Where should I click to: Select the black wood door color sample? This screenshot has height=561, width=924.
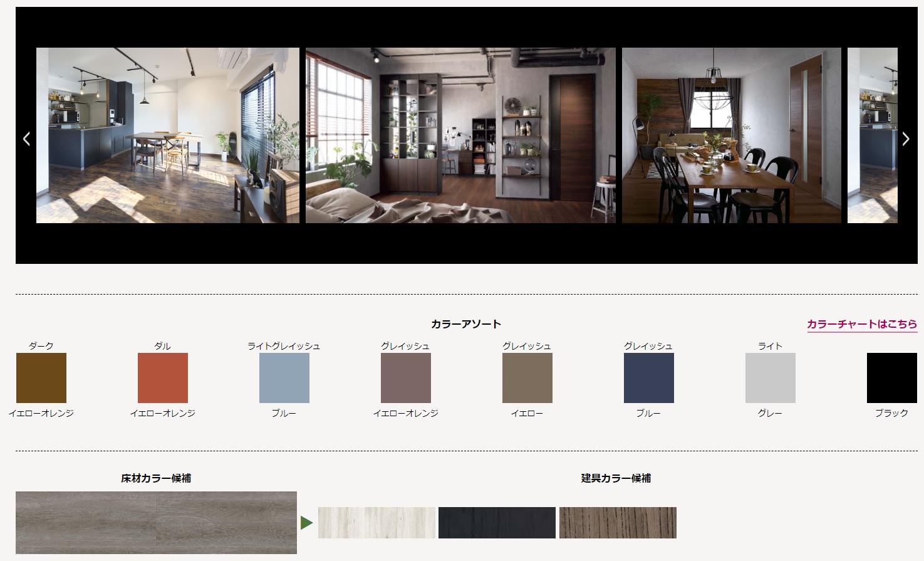click(497, 523)
